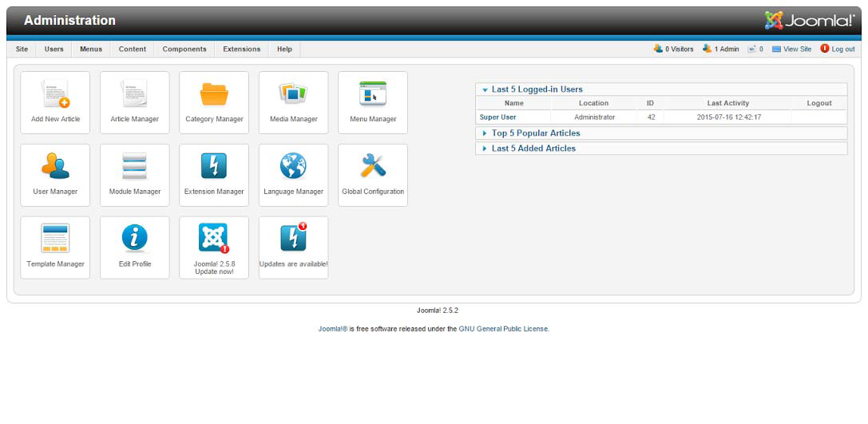
Task: Click the Joomla!® footer link
Action: click(333, 329)
